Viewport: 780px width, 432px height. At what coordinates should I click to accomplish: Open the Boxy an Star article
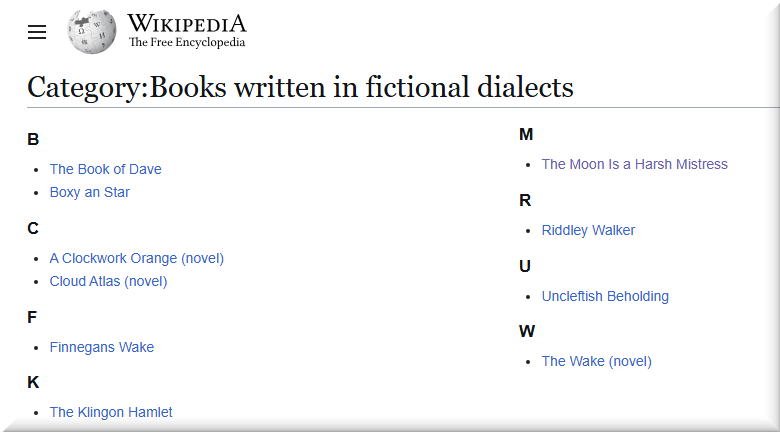90,192
